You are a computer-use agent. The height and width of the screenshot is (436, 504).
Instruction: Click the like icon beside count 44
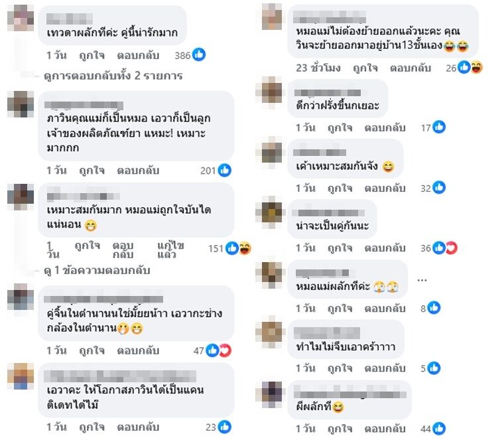[x=439, y=428]
